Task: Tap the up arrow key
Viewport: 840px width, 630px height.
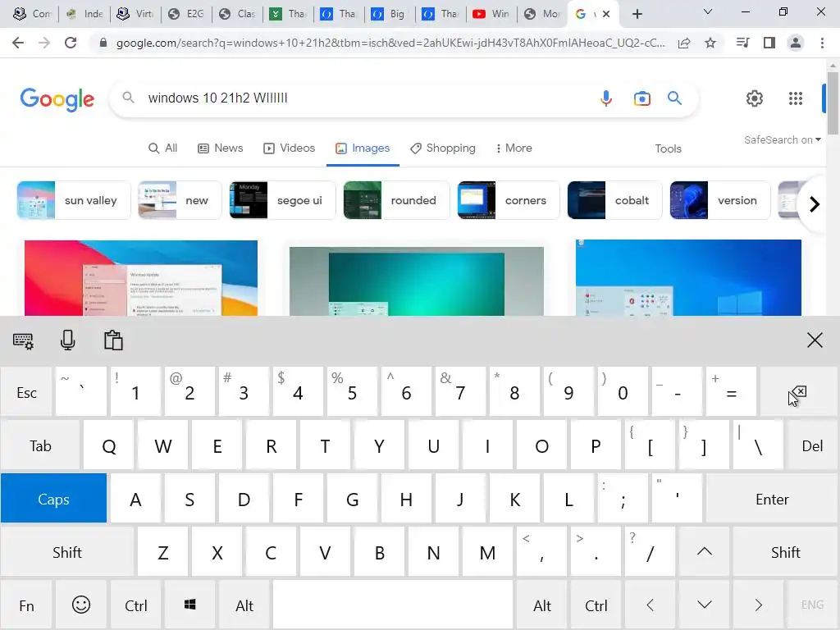Action: tap(705, 552)
